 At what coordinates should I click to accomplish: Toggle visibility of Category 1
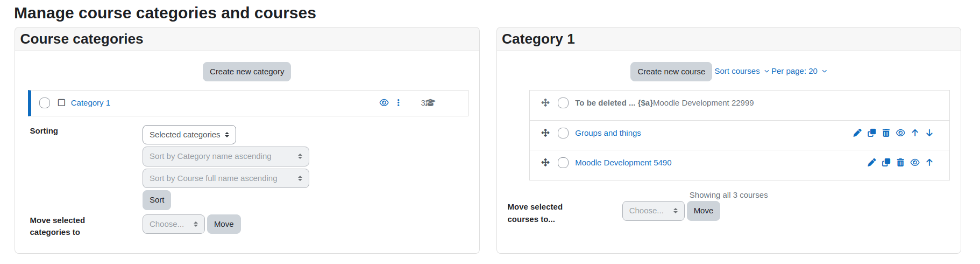pos(384,103)
